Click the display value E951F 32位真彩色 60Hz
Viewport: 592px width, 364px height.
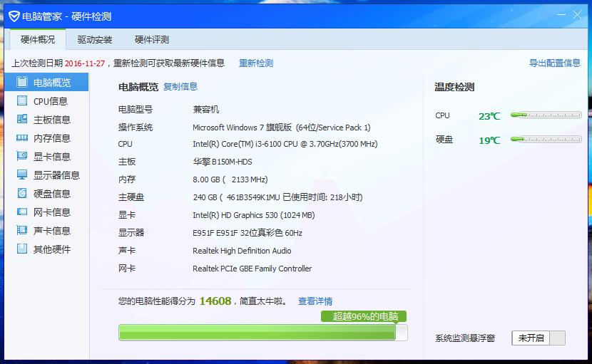pos(247,233)
